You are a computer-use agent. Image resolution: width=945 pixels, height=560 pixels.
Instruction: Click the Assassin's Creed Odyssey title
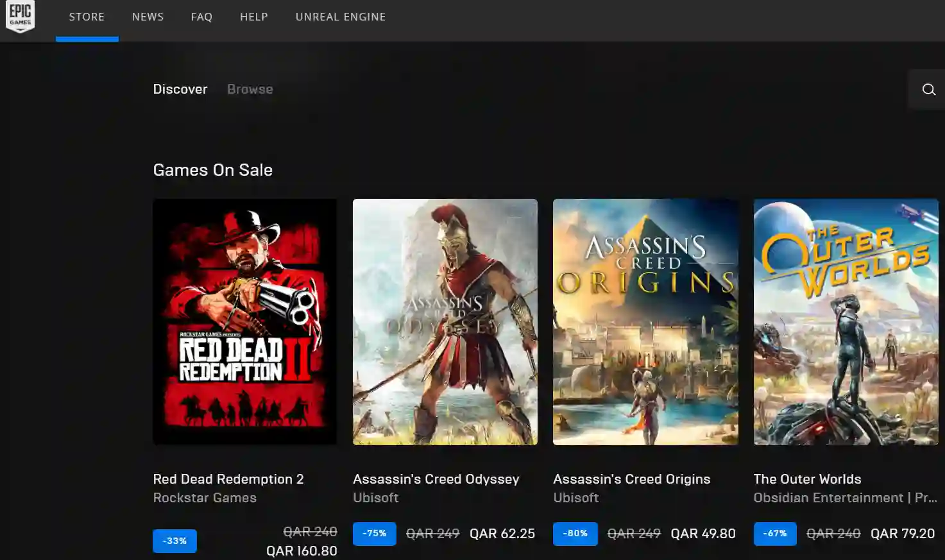436,479
